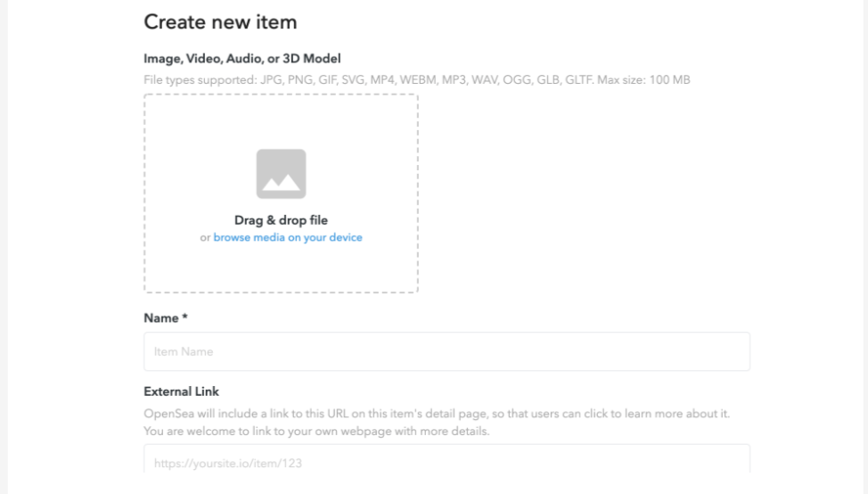The height and width of the screenshot is (494, 868).
Task: Click the OpenSea will include a link description
Action: pyautogui.click(x=437, y=414)
